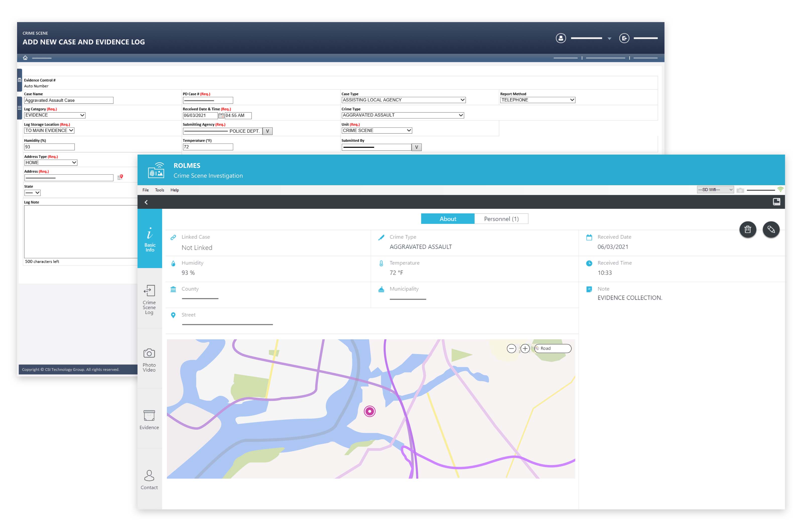Click the back arrow in dark toolbar

146,202
